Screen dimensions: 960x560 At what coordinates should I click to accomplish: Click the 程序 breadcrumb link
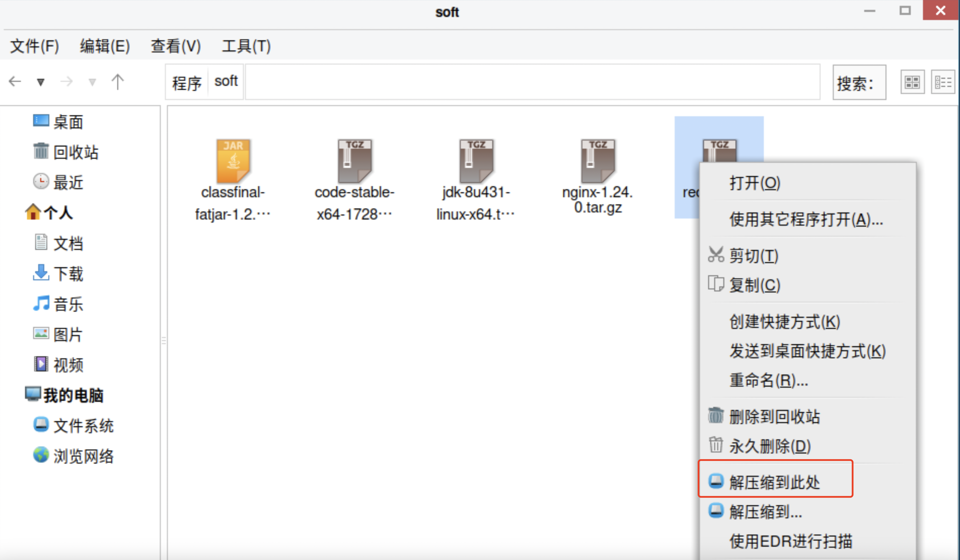coord(186,82)
